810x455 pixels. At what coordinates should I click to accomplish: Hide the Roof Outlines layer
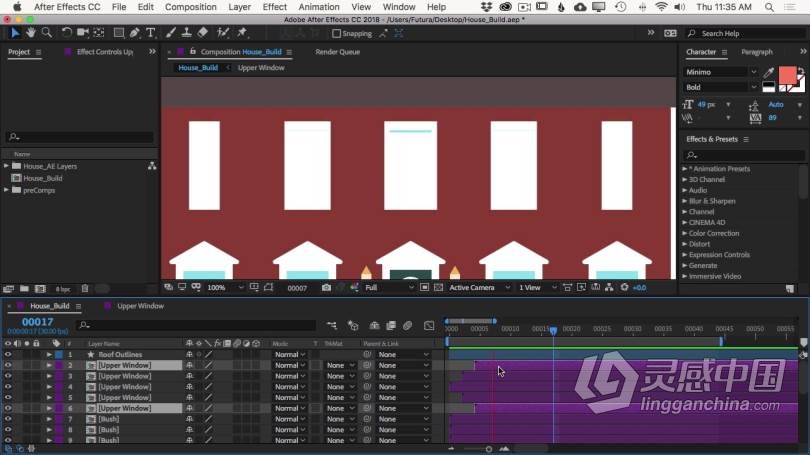pyautogui.click(x=8, y=354)
